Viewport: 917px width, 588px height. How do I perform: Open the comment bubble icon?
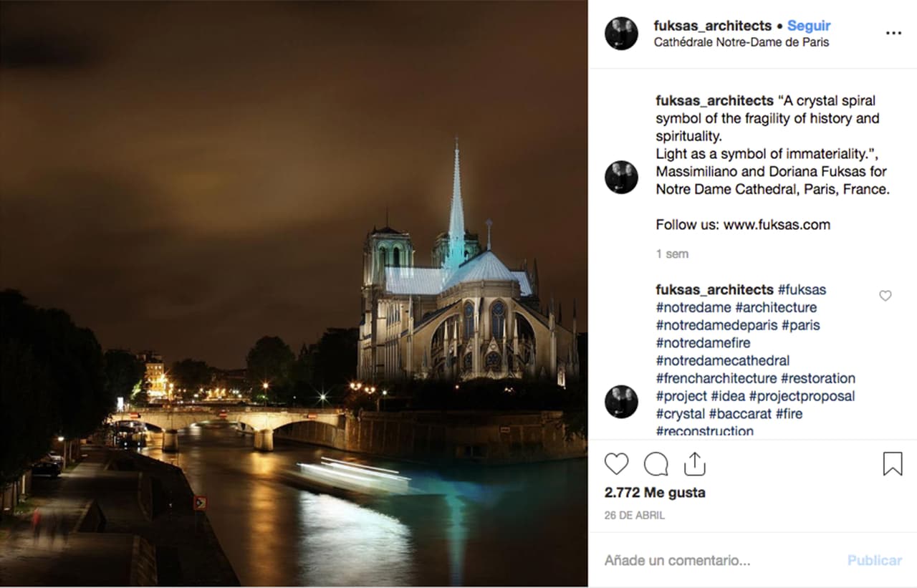click(656, 463)
